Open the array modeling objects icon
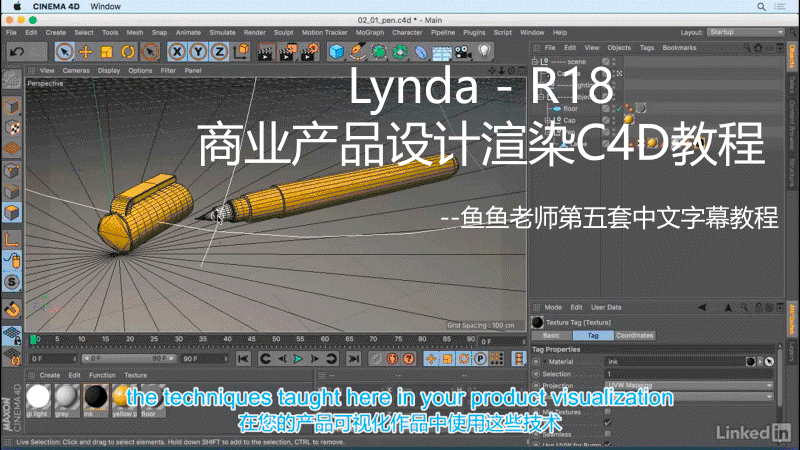The image size is (800, 450). (x=400, y=52)
